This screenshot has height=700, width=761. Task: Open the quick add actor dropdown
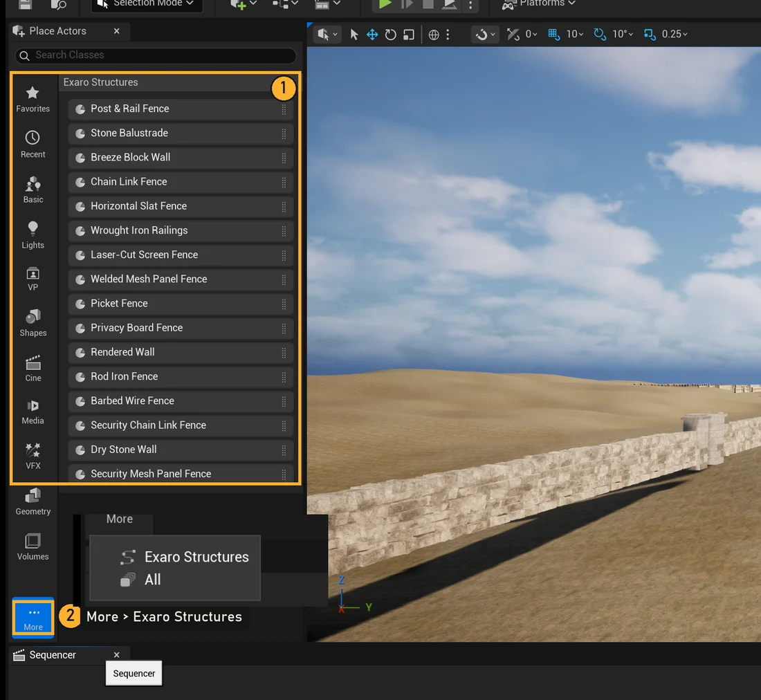pyautogui.click(x=243, y=4)
